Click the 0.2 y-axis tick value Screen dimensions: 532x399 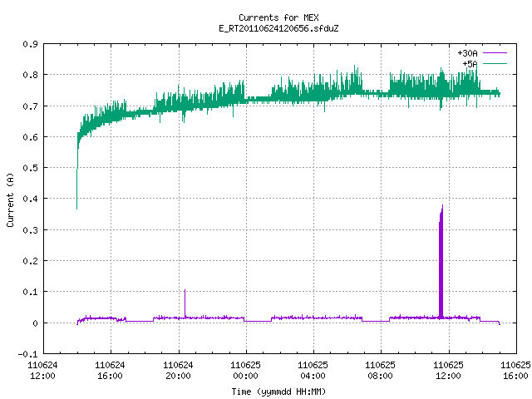tap(30, 261)
